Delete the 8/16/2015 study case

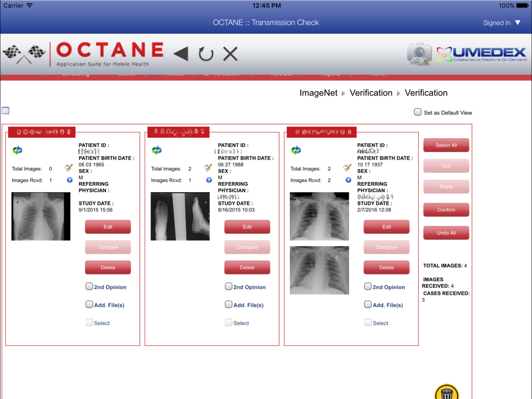(x=247, y=268)
